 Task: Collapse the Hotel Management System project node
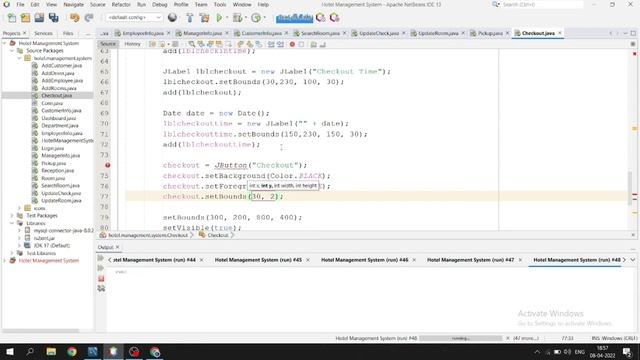(x=5, y=43)
